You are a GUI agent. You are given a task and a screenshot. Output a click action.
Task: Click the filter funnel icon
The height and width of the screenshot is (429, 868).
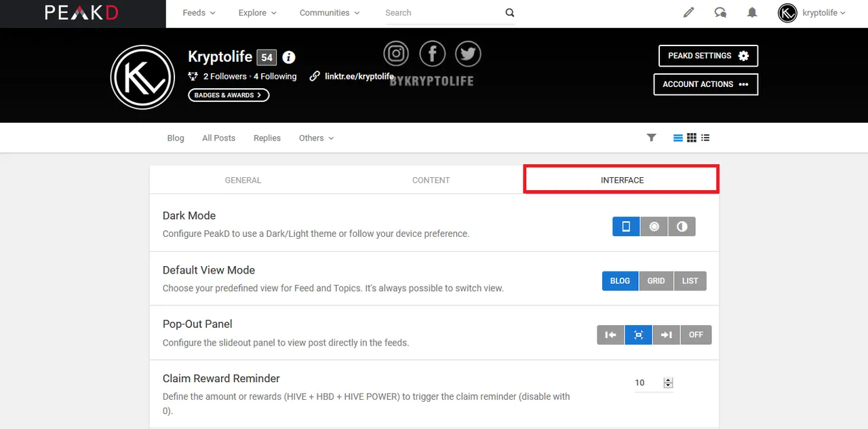point(652,138)
